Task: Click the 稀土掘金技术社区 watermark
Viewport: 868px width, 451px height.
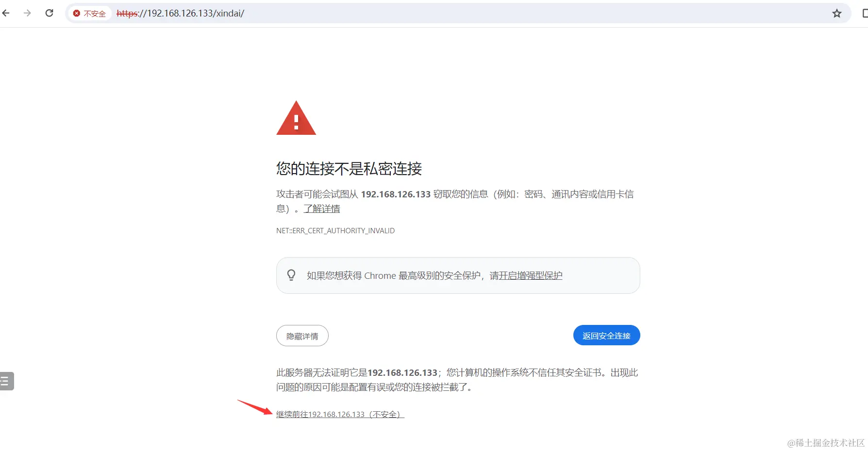Action: (x=826, y=443)
